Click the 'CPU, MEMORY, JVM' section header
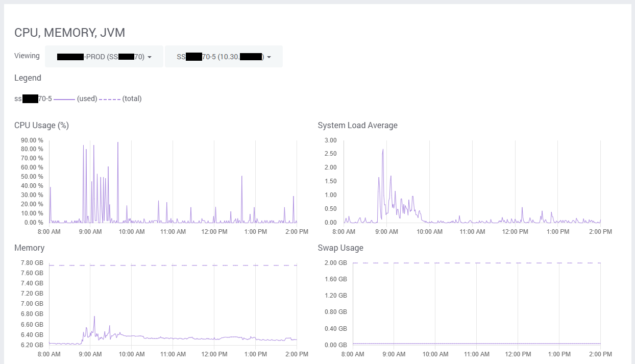 (69, 32)
